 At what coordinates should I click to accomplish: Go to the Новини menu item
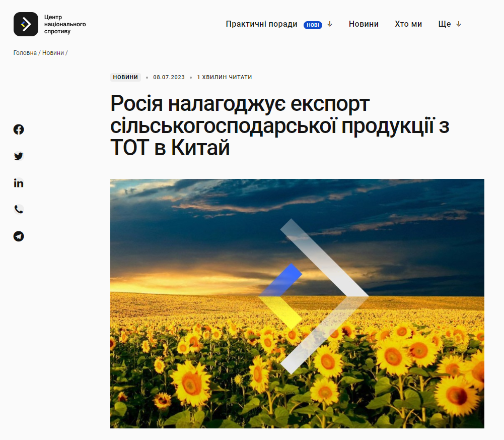point(364,24)
